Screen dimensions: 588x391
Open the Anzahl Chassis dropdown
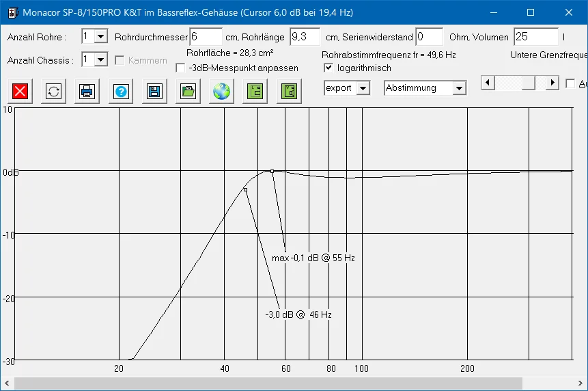[x=100, y=59]
